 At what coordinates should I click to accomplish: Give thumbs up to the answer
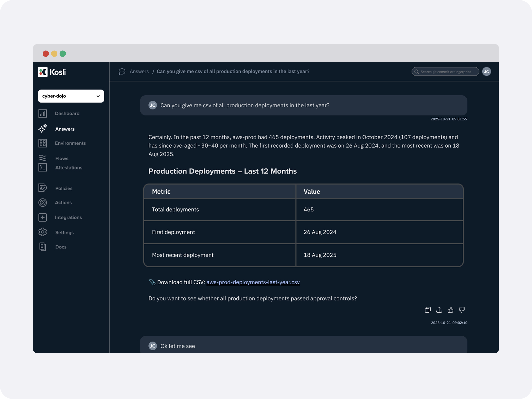(450, 310)
